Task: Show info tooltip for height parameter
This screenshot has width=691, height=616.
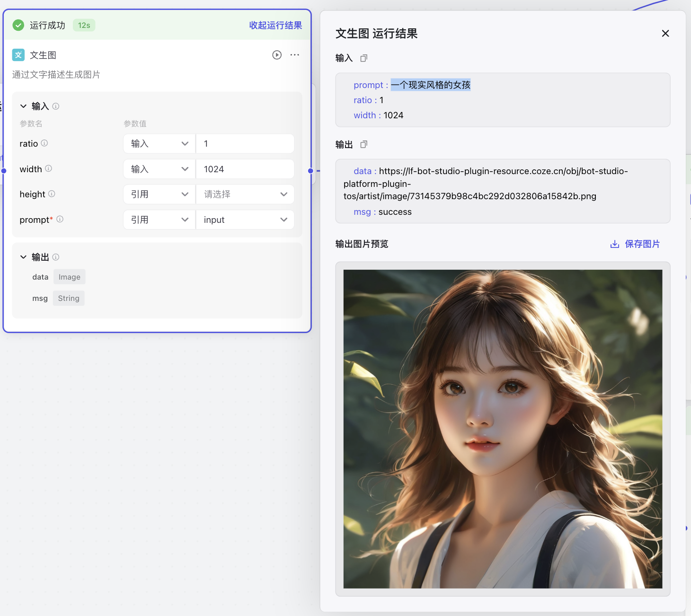Action: coord(52,194)
